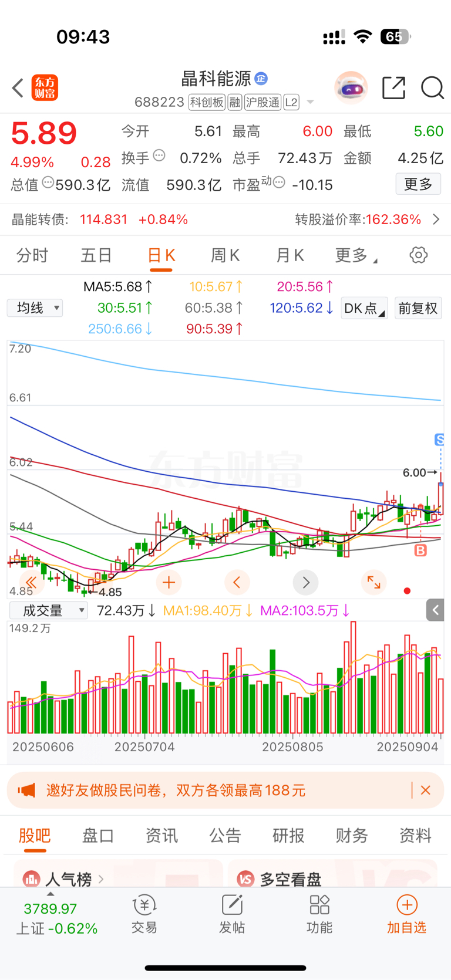This screenshot has width=451, height=980.
Task: Tap the current price 5.89
Action: click(x=44, y=133)
